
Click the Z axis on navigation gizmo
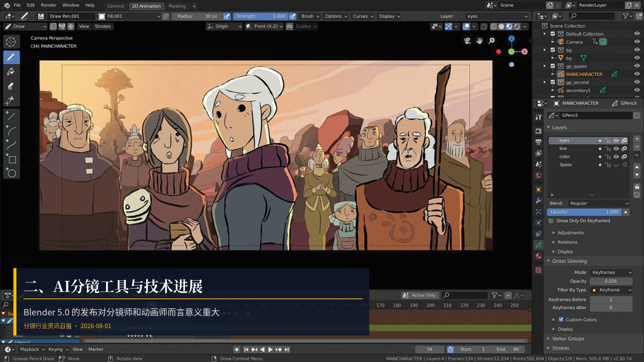pos(512,39)
